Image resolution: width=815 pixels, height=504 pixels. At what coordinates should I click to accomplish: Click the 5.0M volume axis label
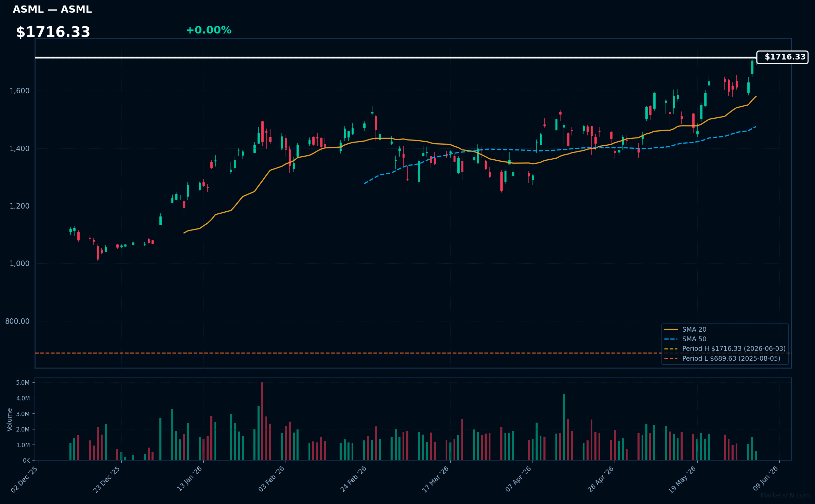tap(23, 382)
